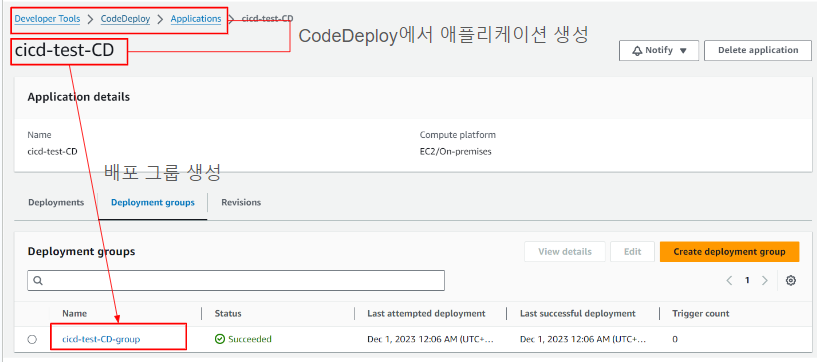The image size is (817, 362).
Task: Switch to the Deployments tab
Action: coord(56,202)
